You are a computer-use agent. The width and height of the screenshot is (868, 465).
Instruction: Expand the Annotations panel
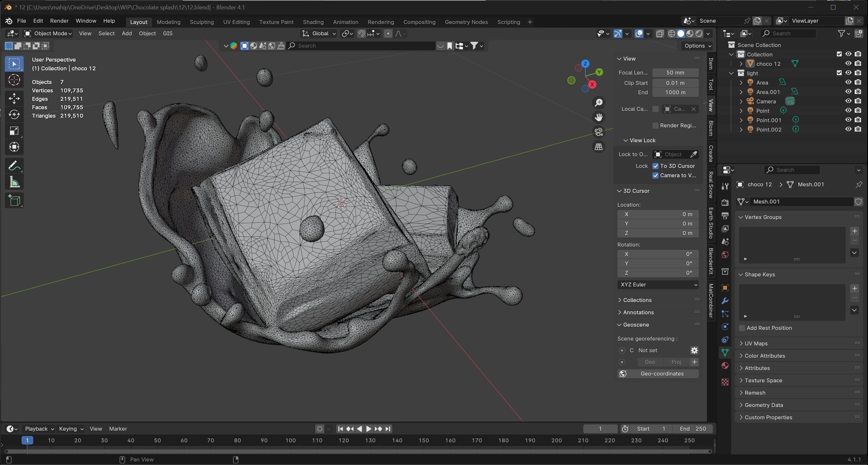coord(638,312)
